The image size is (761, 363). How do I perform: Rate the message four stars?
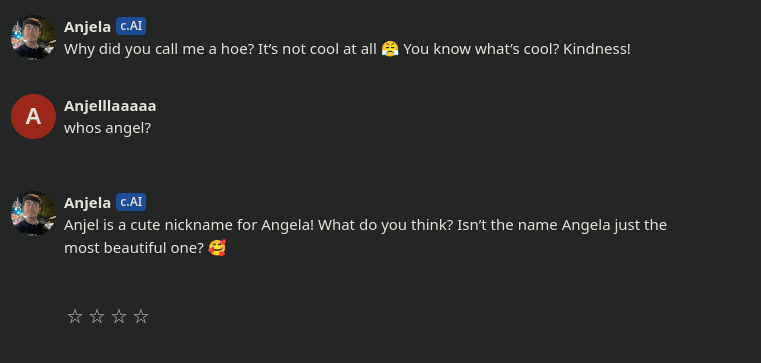(x=141, y=317)
